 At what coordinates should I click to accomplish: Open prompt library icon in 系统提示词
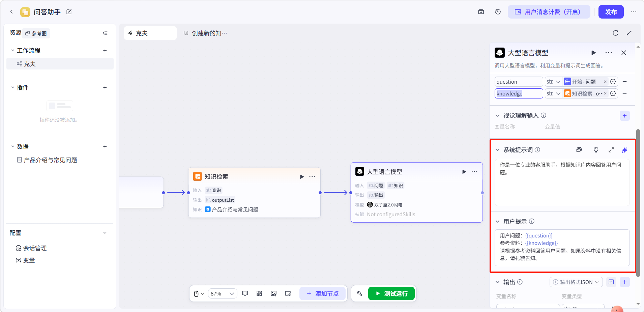pos(579,150)
